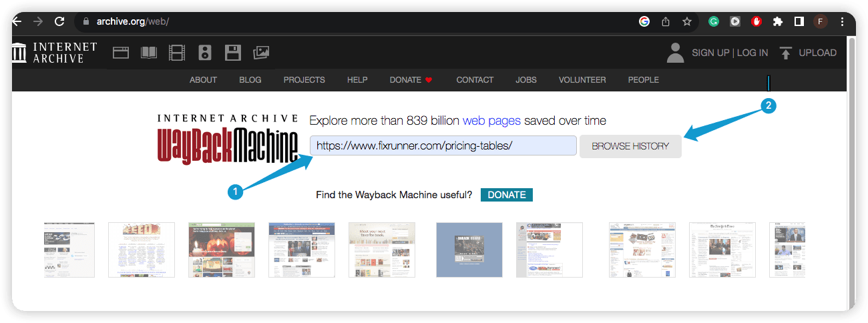Click the Internet Archive logo
868x323 pixels.
click(x=55, y=53)
